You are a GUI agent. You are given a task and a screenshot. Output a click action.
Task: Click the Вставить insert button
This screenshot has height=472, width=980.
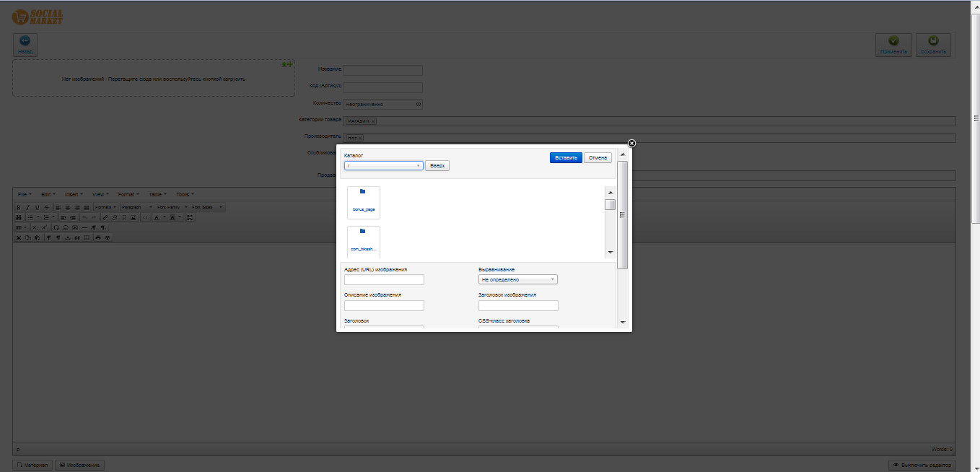point(566,157)
